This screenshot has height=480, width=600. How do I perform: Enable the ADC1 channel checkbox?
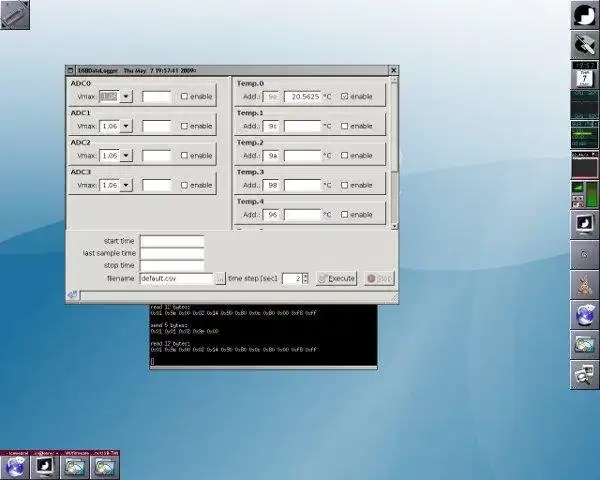point(184,126)
